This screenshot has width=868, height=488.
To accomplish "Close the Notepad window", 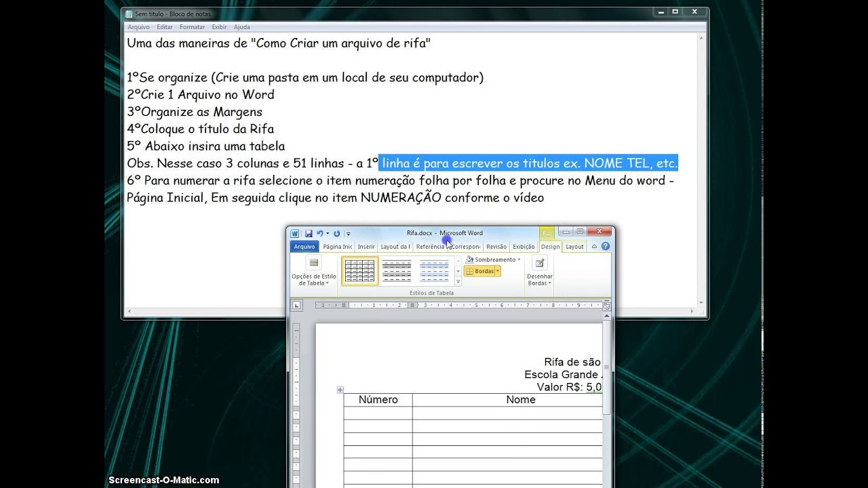I will (694, 12).
